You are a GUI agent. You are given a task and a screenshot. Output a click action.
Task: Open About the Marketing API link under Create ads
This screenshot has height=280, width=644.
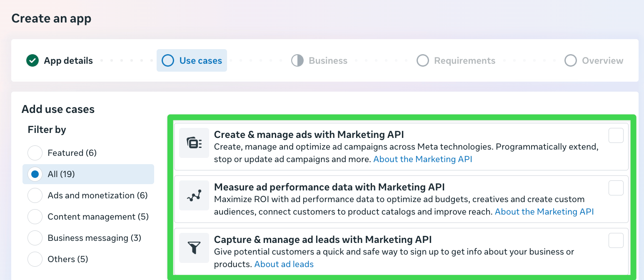coord(422,159)
